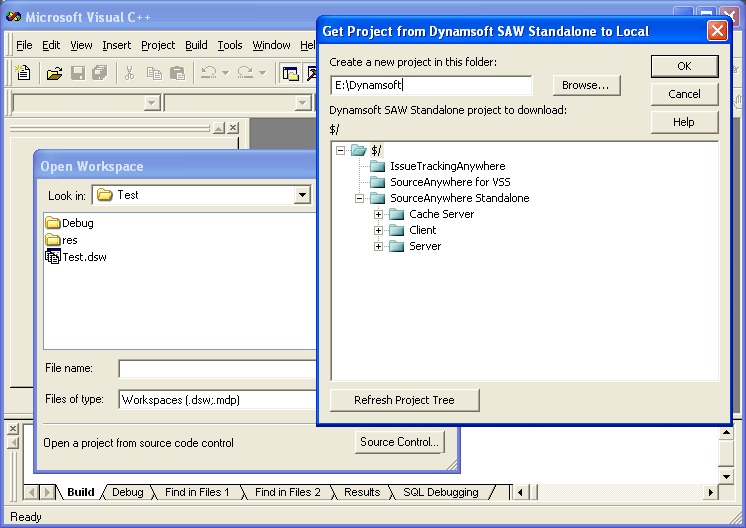
Task: Expand the Client folder node
Action: 378,231
